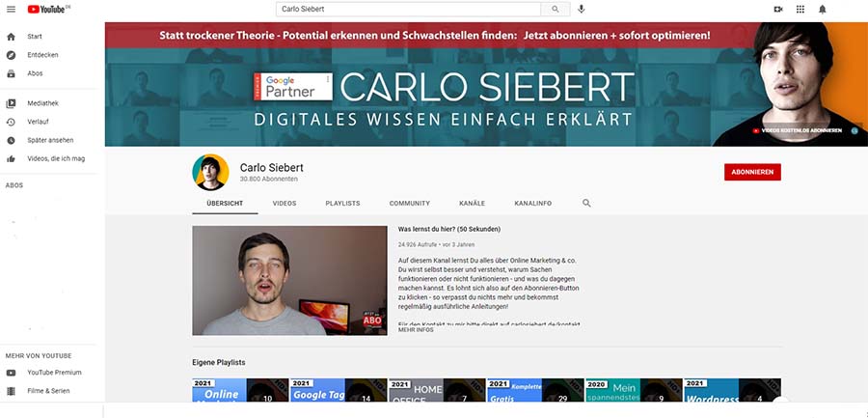Image resolution: width=868 pixels, height=418 pixels.
Task: Click the Start sidebar label
Action: point(35,37)
